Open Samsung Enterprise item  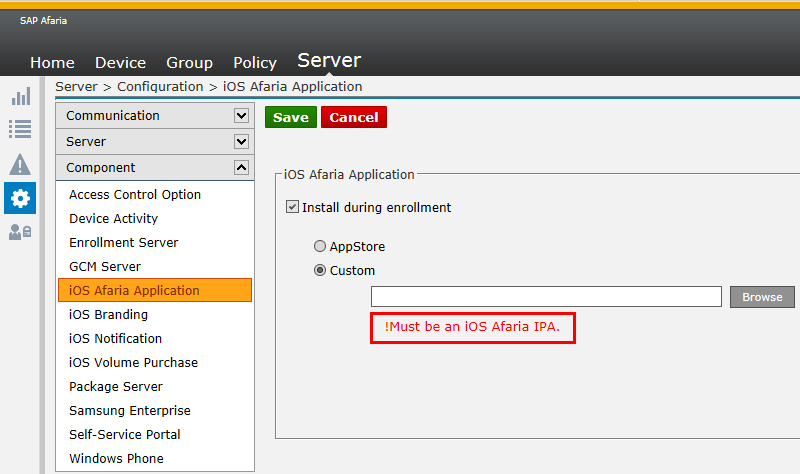[x=130, y=410]
